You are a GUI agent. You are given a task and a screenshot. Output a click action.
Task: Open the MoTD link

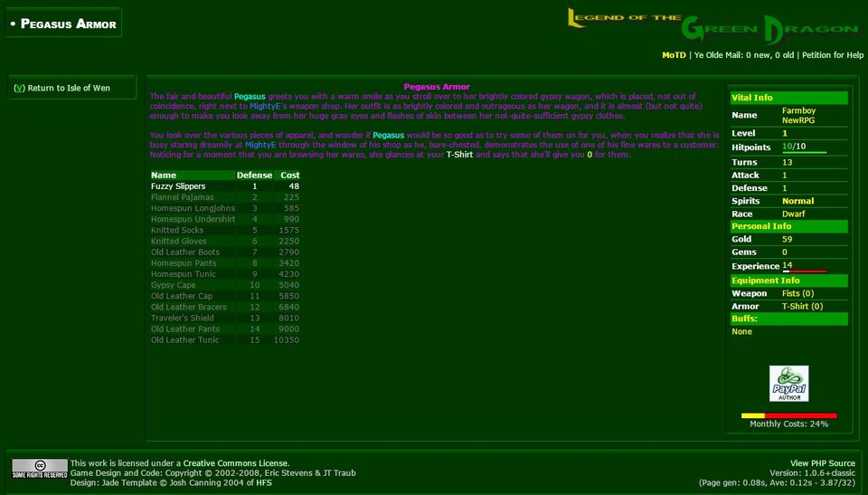674,55
